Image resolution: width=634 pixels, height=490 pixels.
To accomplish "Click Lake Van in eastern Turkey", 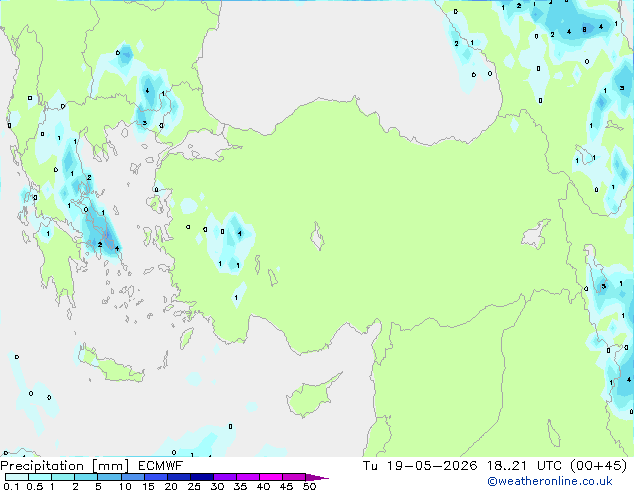I will coord(535,234).
